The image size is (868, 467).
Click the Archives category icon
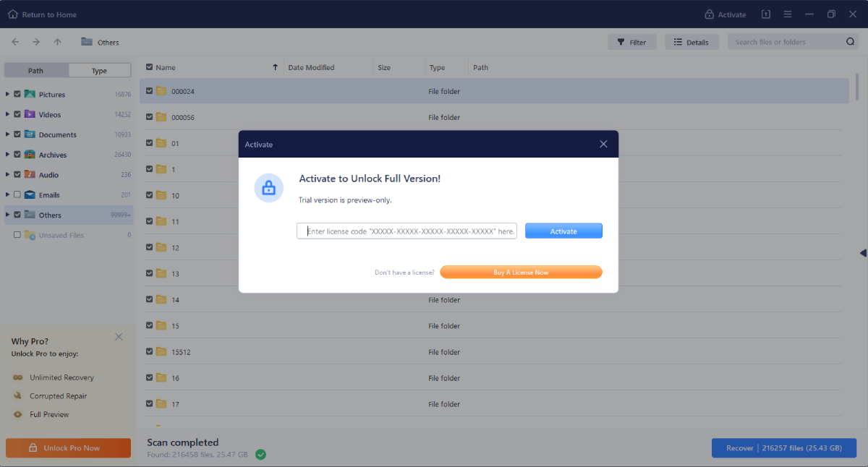coord(30,155)
